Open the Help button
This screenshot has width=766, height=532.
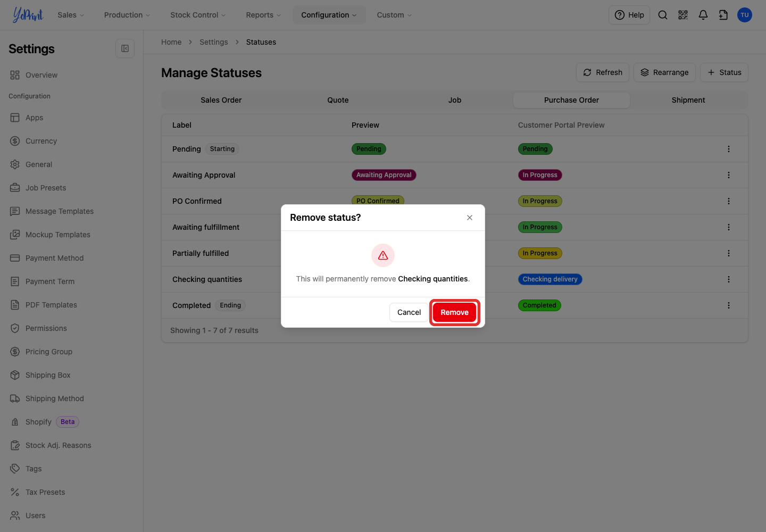[629, 15]
